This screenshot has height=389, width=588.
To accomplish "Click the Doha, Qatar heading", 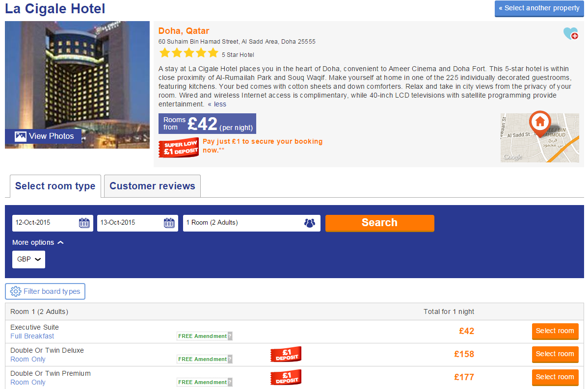I will [x=184, y=31].
